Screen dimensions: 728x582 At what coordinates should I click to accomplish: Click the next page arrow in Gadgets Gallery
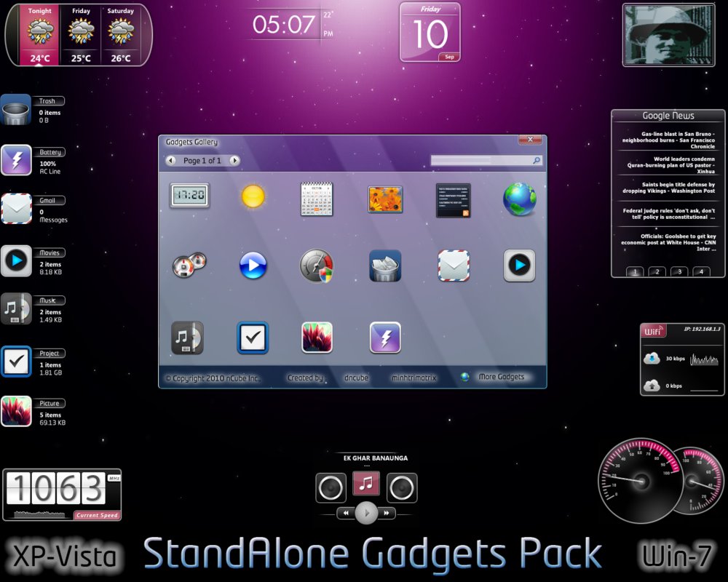pyautogui.click(x=234, y=161)
